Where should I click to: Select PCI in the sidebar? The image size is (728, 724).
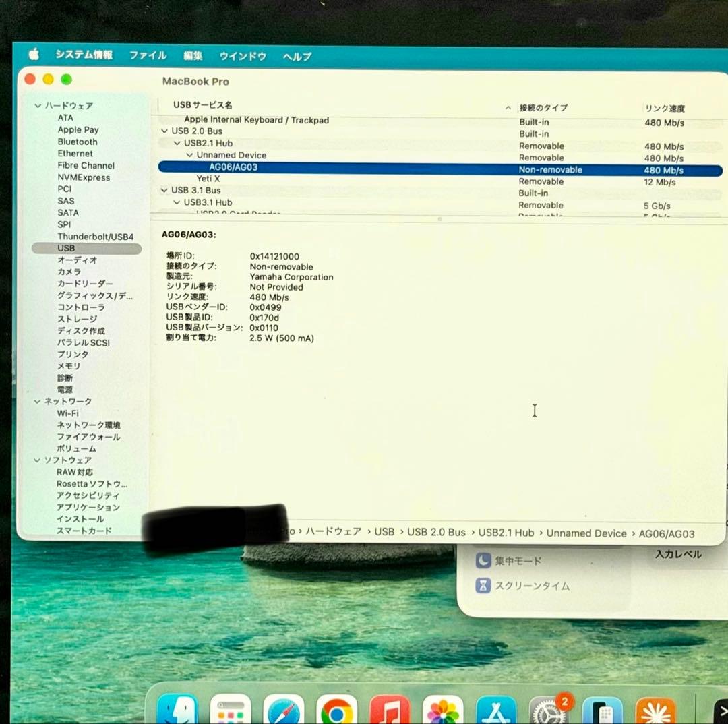(x=65, y=189)
